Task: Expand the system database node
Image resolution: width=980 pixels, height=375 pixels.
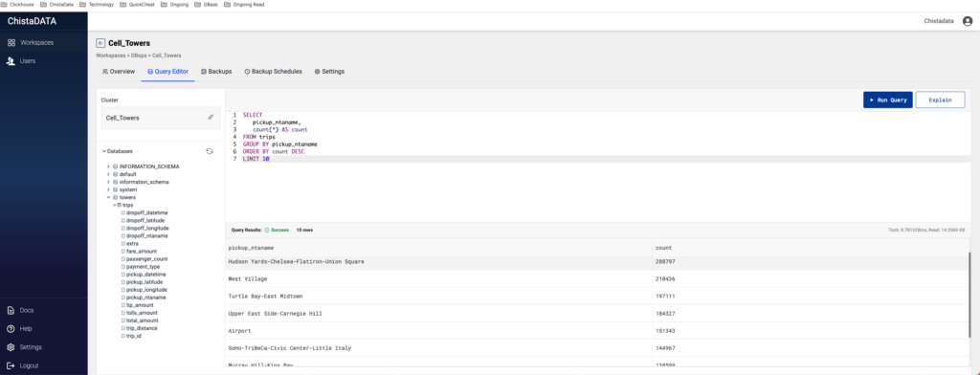Action: (108, 189)
